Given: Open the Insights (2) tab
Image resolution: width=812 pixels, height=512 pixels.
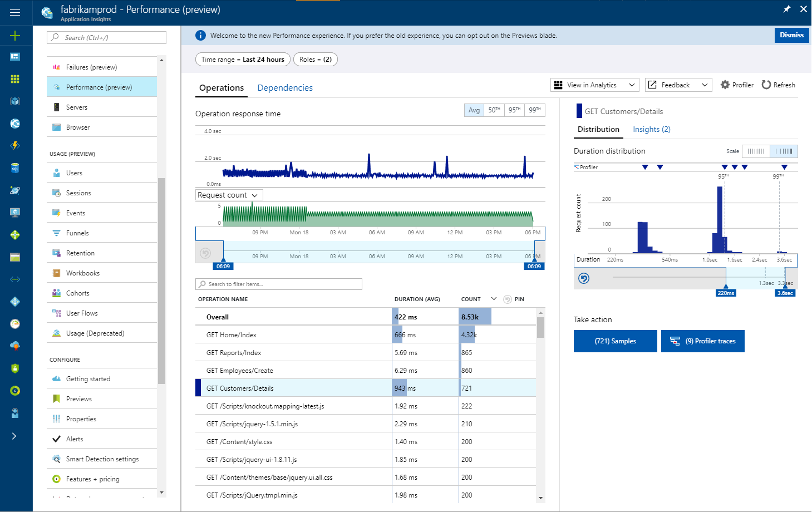Looking at the screenshot, I should (651, 129).
